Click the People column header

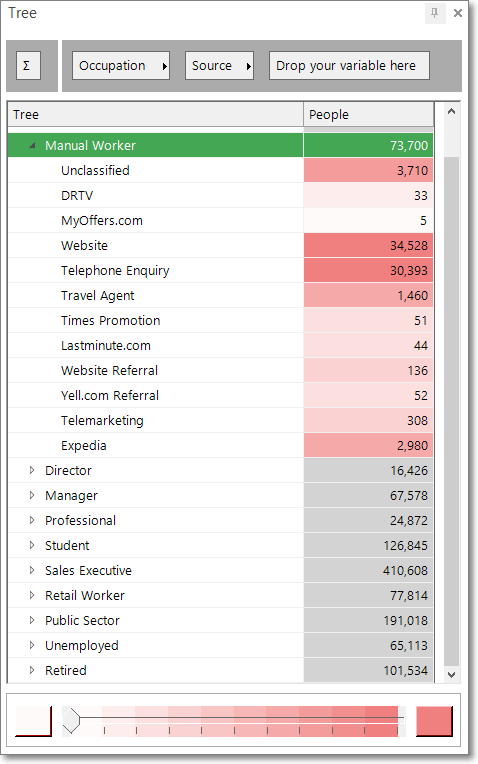(368, 115)
